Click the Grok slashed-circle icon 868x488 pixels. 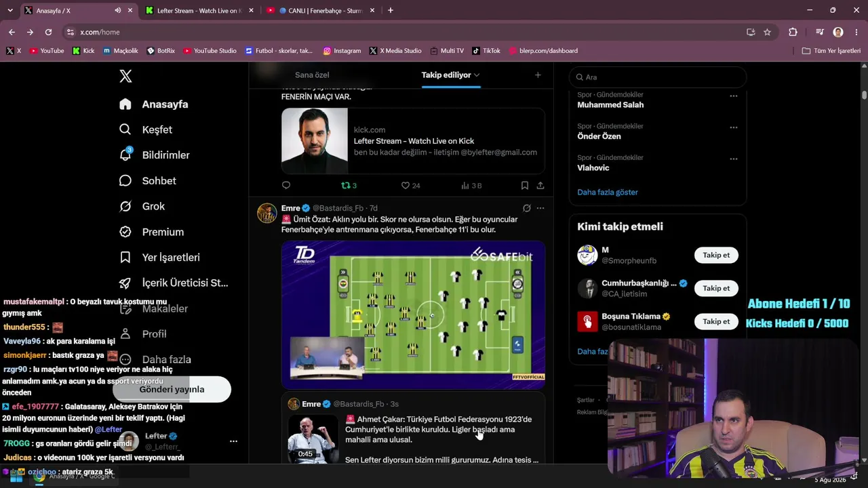pyautogui.click(x=125, y=206)
